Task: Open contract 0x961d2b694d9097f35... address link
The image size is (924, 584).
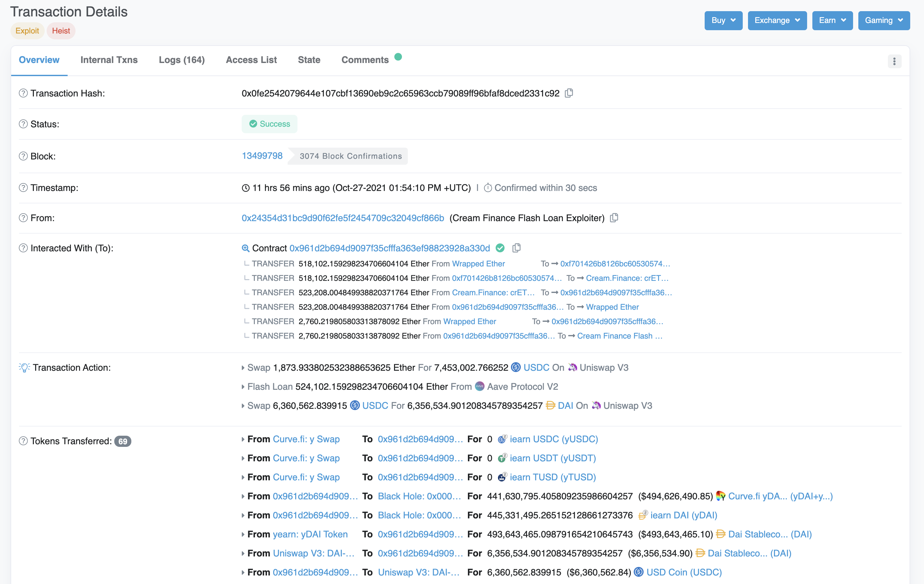Action: [x=389, y=248]
